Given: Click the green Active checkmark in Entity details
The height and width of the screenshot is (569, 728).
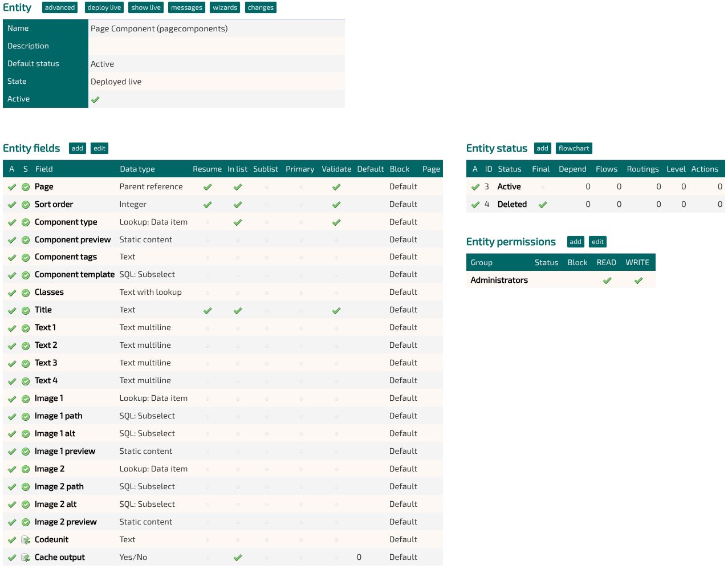Looking at the screenshot, I should [x=95, y=99].
